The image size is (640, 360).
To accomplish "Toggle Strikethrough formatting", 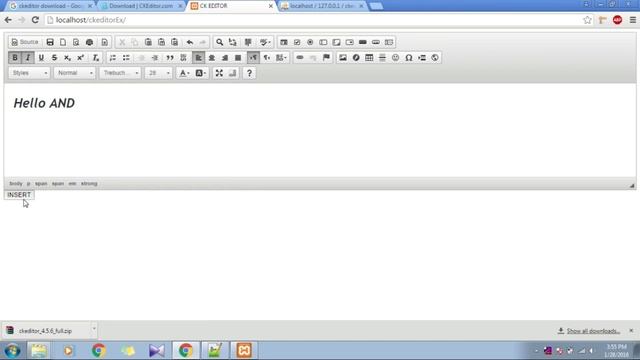I will (x=54, y=58).
